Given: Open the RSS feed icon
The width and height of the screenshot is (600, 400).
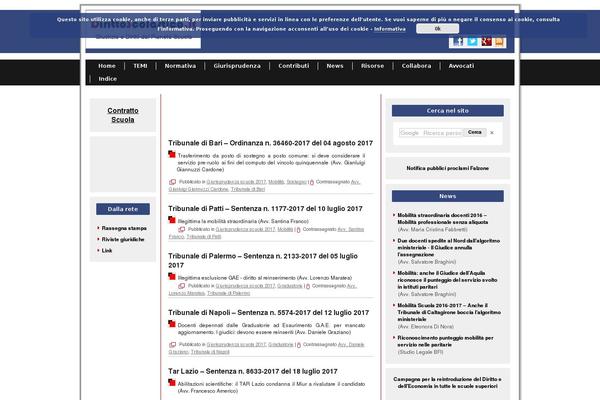Looking at the screenshot, I should click(499, 42).
